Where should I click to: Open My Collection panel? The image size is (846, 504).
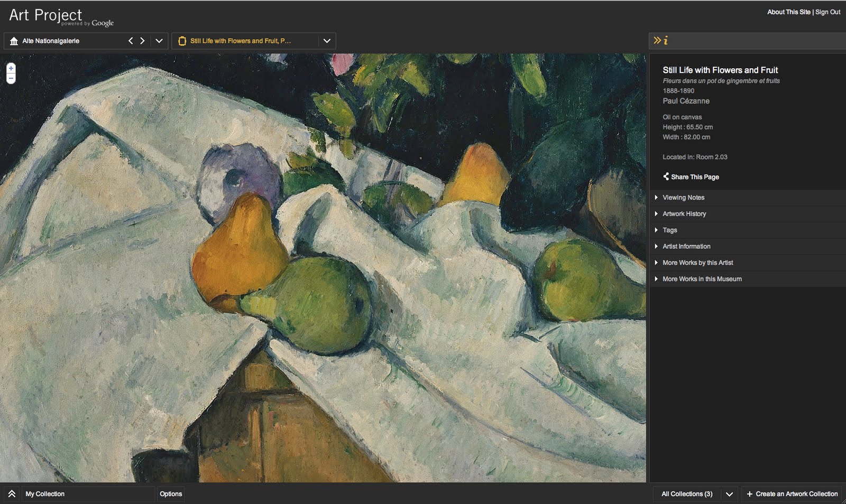click(88, 494)
